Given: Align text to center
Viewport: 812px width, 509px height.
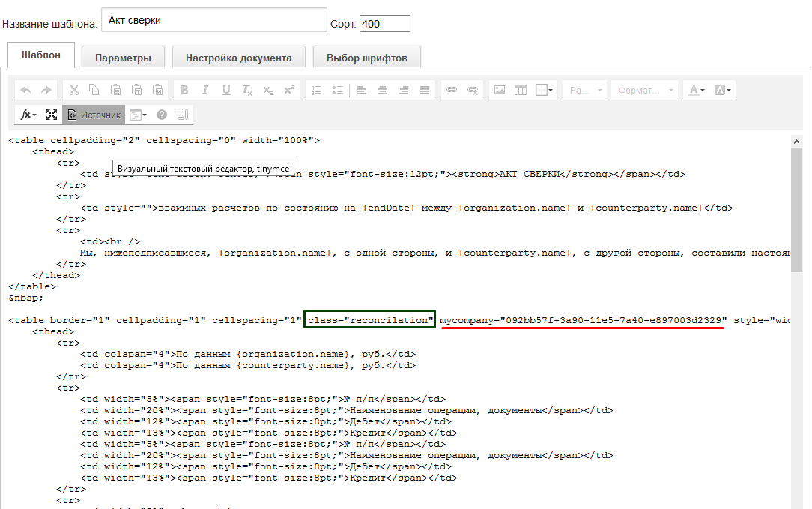Looking at the screenshot, I should tap(382, 90).
